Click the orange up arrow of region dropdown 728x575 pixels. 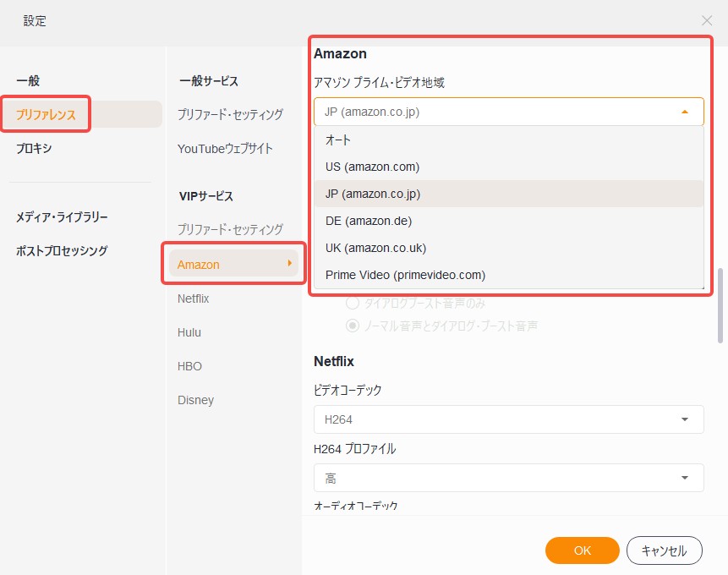coord(684,112)
